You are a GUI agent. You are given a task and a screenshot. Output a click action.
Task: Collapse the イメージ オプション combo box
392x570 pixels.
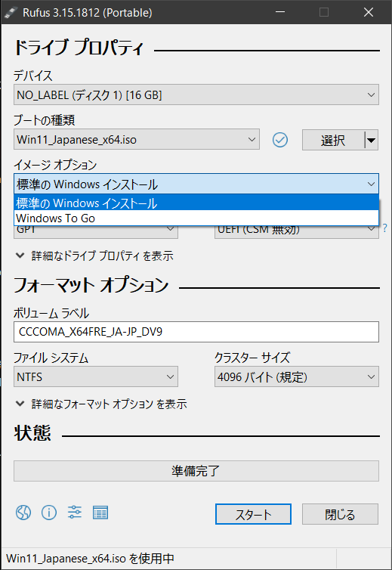tap(196, 184)
